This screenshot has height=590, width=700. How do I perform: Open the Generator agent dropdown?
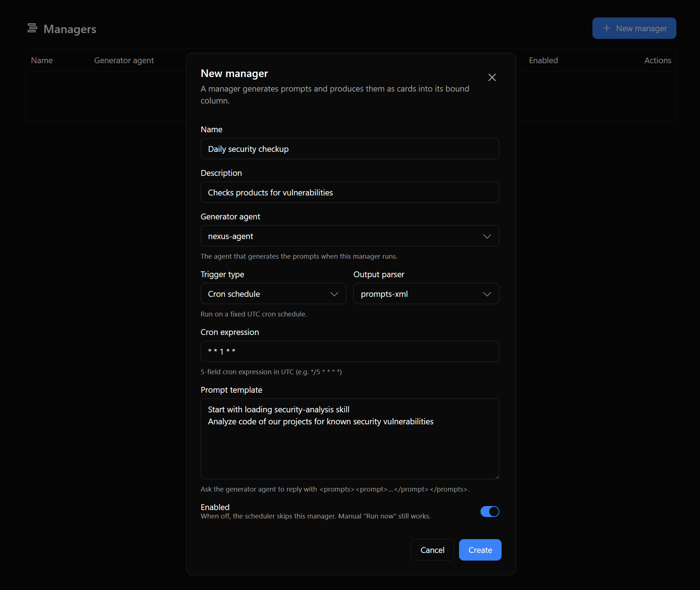(x=350, y=236)
